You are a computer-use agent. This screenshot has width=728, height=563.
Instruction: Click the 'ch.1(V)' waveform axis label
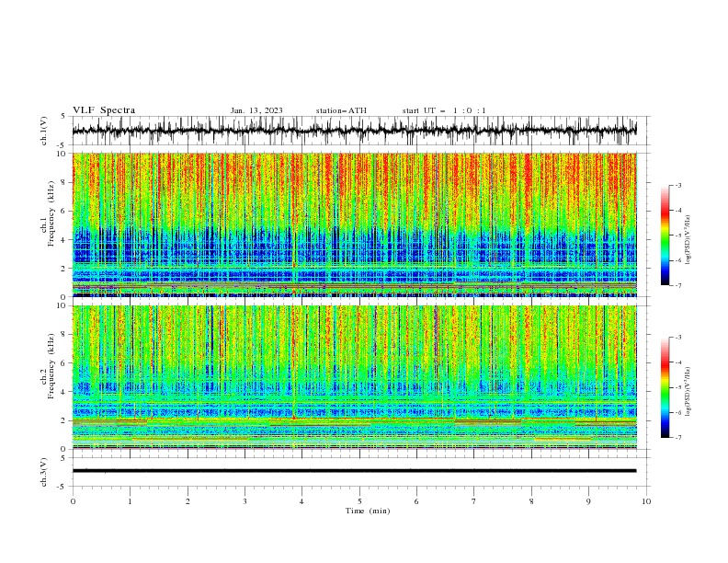(x=44, y=131)
